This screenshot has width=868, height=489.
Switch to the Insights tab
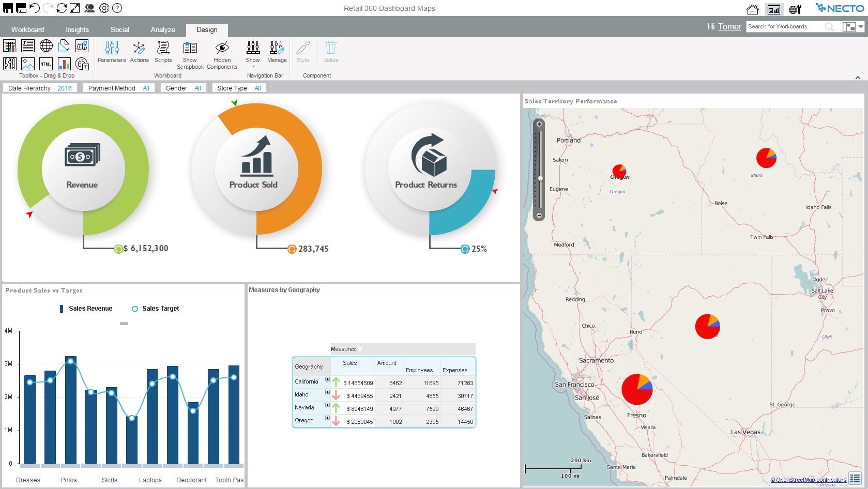77,29
